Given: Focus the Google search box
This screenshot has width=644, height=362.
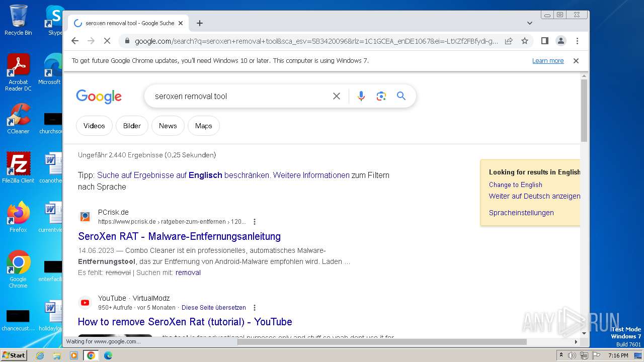Looking at the screenshot, I should 242,96.
